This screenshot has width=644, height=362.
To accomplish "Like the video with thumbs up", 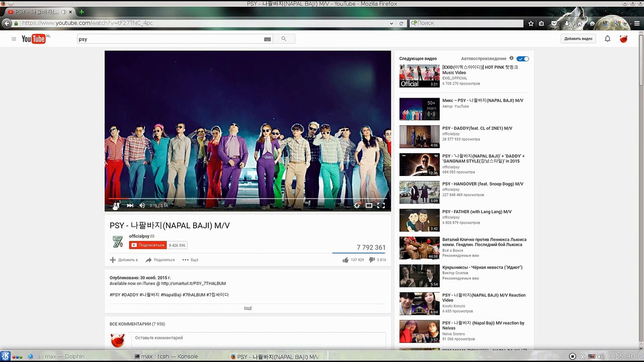I will pyautogui.click(x=346, y=260).
